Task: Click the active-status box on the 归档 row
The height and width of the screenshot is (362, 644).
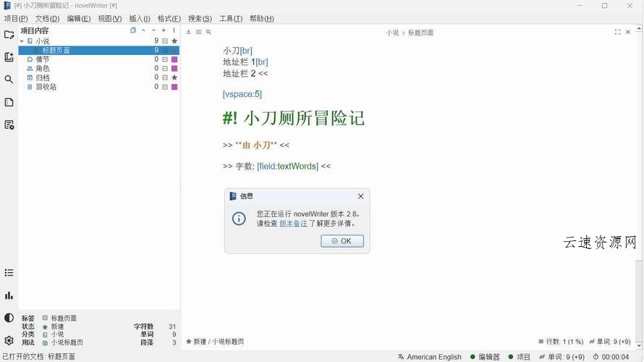Action: [x=165, y=77]
